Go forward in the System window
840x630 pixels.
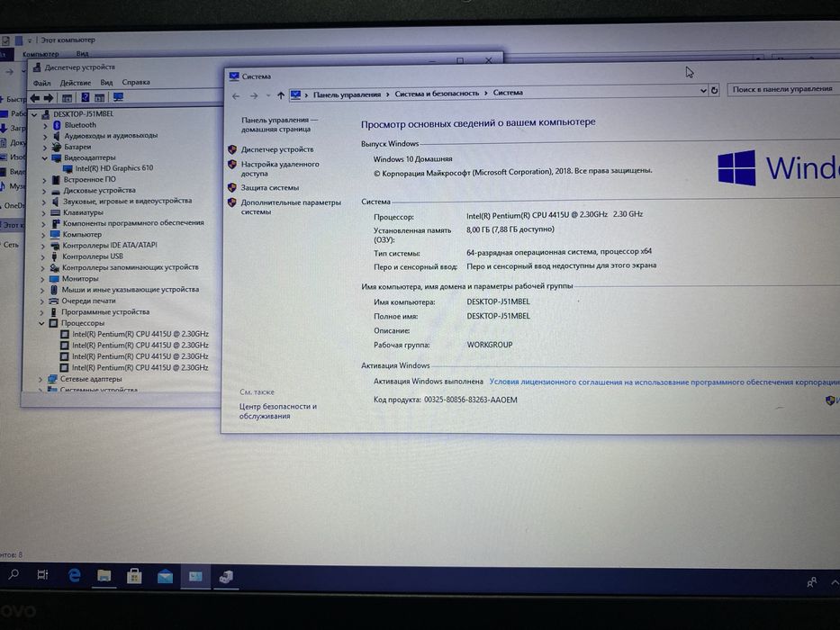[254, 96]
